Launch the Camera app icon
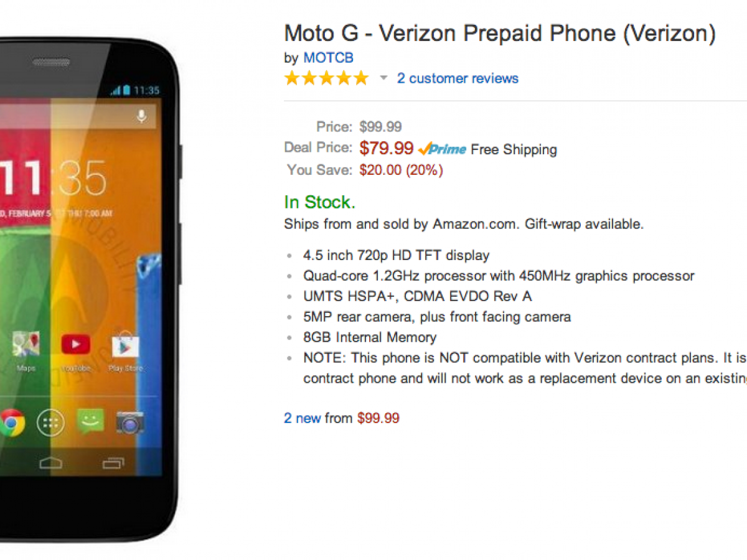The width and height of the screenshot is (747, 560). 129,423
